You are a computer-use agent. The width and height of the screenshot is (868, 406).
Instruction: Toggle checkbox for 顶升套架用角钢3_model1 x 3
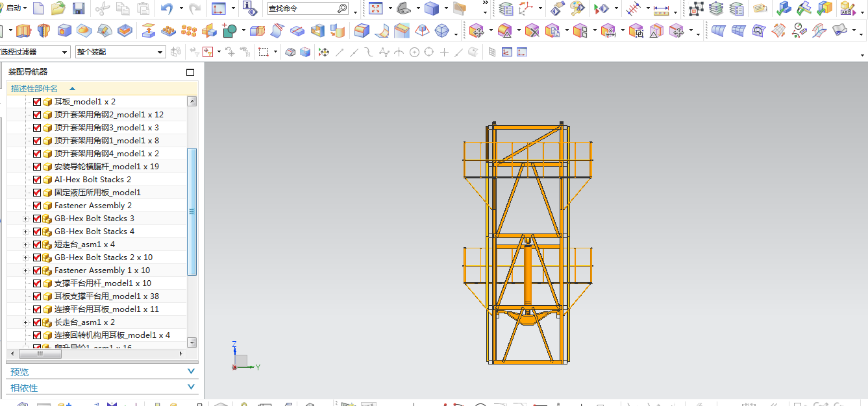click(x=37, y=128)
